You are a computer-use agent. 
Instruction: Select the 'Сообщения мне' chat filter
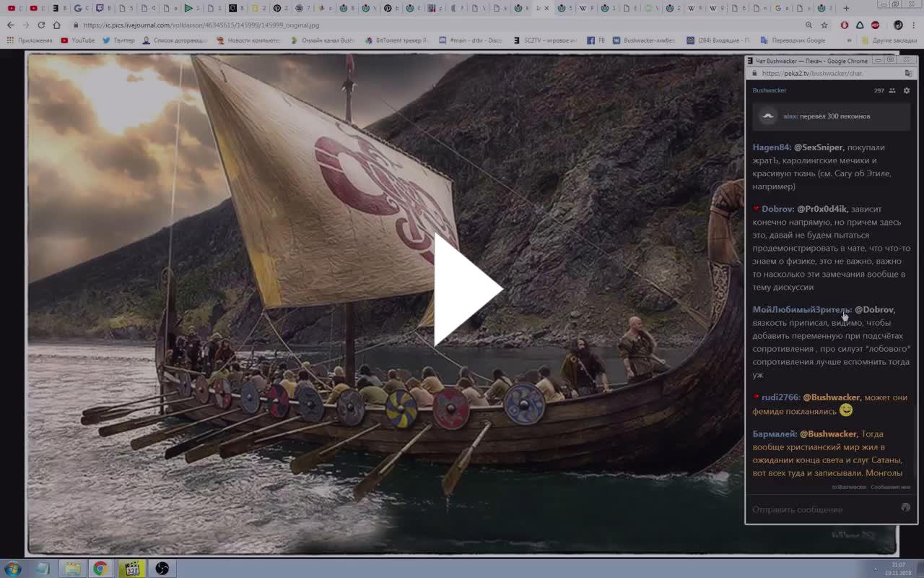tap(890, 487)
